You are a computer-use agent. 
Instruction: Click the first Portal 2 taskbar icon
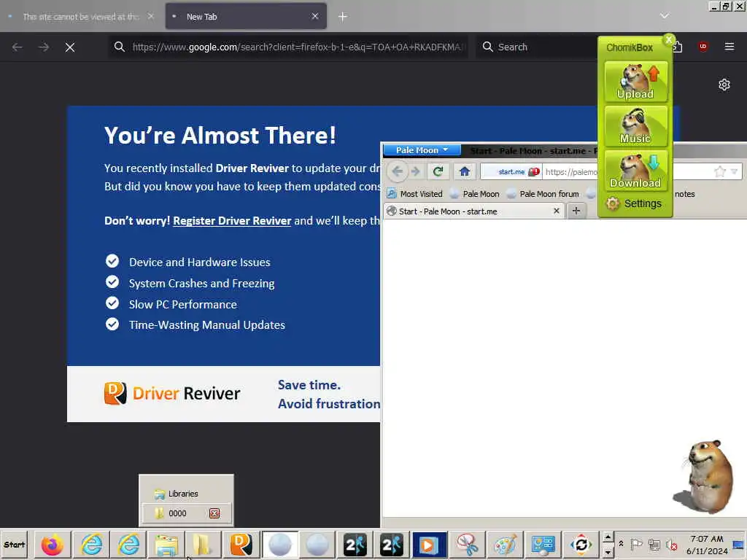click(355, 545)
